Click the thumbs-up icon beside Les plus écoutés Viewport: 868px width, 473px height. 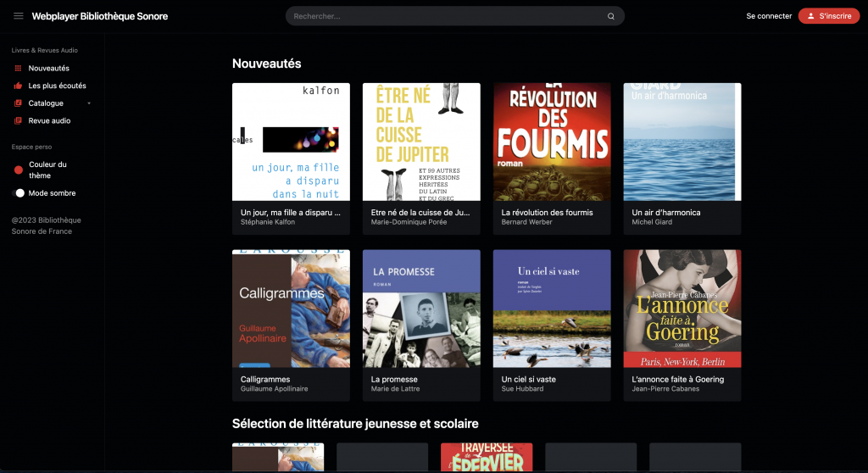(18, 86)
